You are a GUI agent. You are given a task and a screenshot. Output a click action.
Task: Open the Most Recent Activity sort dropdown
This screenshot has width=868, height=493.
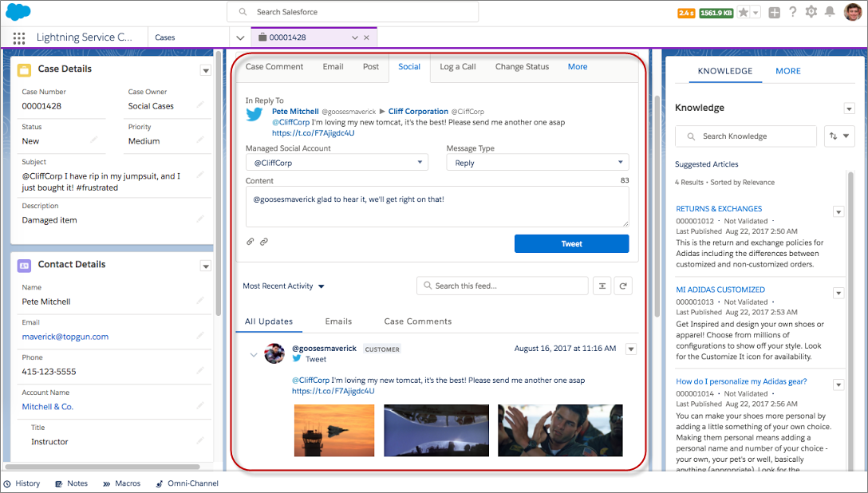[283, 286]
